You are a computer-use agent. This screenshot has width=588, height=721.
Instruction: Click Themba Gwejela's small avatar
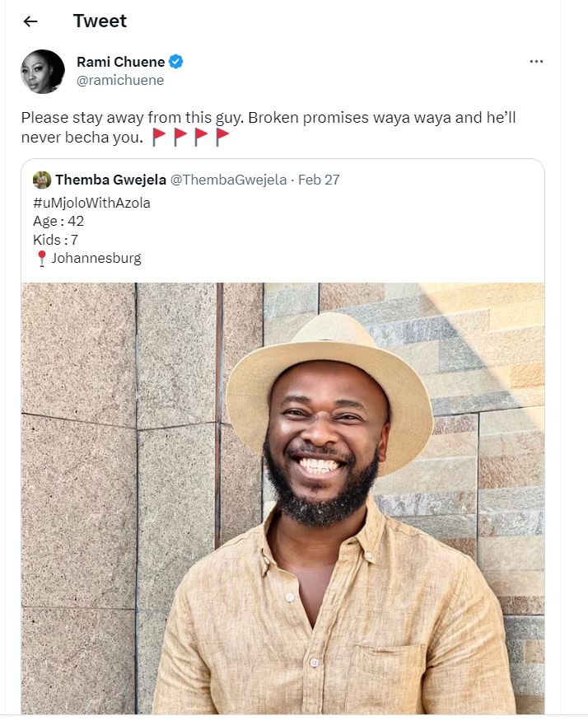(x=42, y=180)
